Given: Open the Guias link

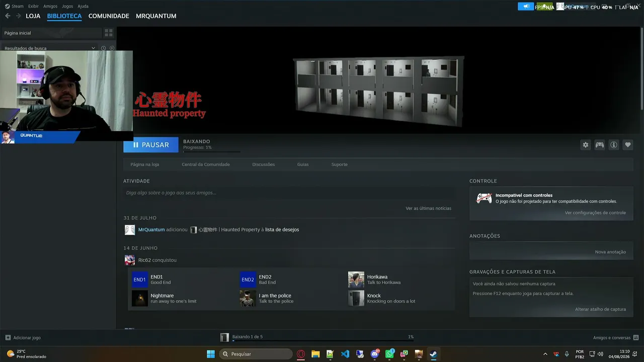Looking at the screenshot, I should pyautogui.click(x=303, y=164).
